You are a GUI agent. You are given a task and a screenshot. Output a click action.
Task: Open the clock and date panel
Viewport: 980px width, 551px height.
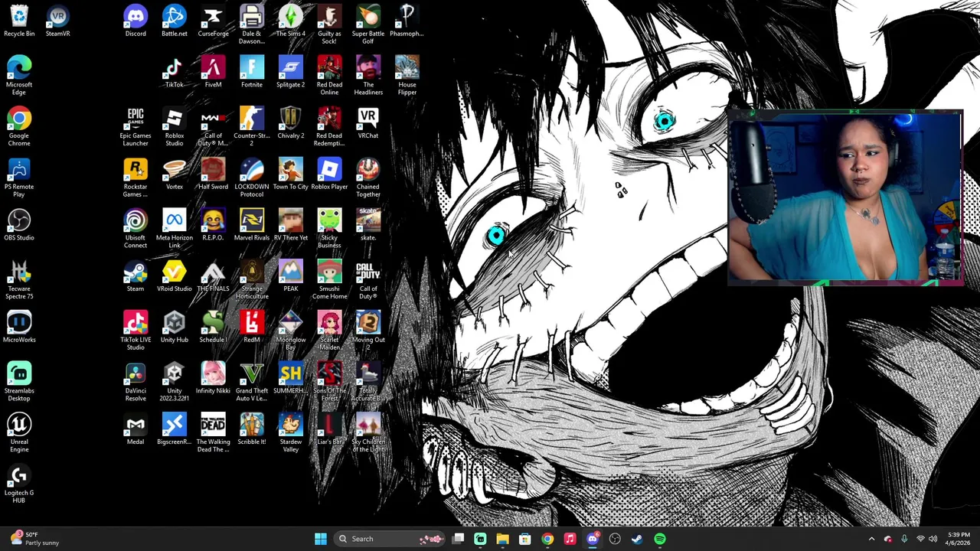(958, 539)
